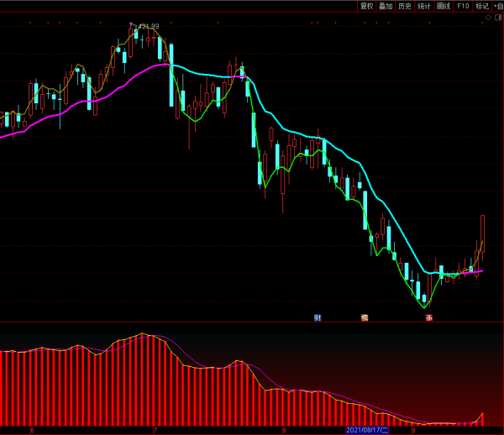Click the 复权 toolbar button
The width and height of the screenshot is (504, 435).
click(x=366, y=6)
